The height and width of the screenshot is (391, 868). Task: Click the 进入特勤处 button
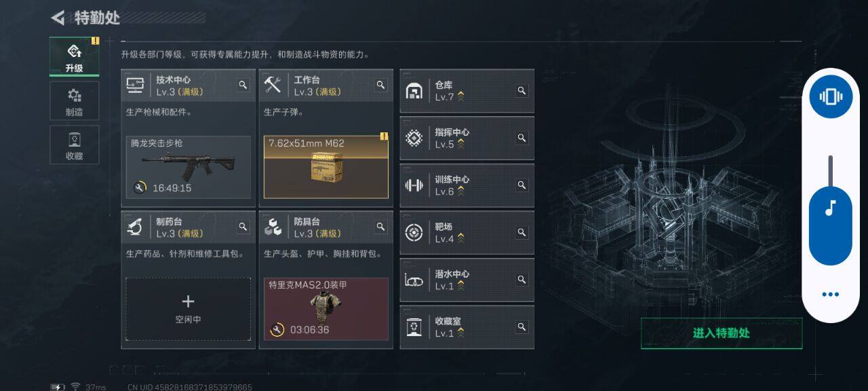click(x=722, y=333)
